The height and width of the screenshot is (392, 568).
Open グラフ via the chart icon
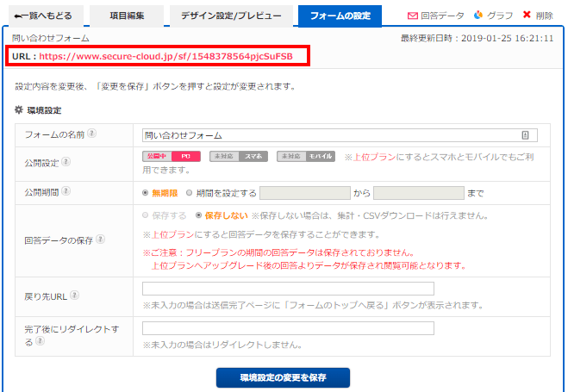[x=479, y=16]
